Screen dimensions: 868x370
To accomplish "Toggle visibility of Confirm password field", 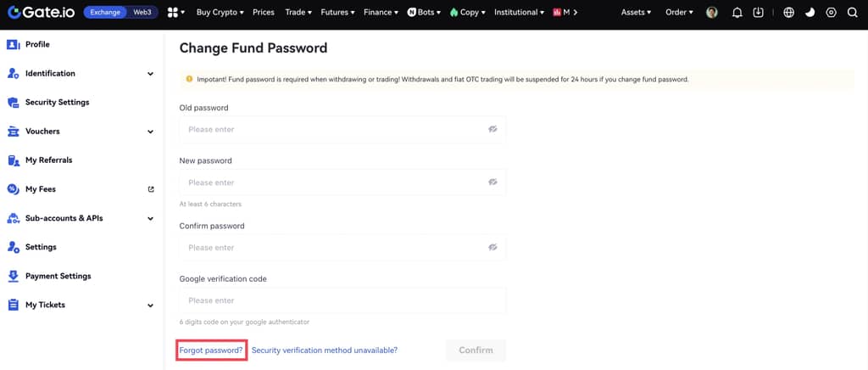I will pos(492,248).
